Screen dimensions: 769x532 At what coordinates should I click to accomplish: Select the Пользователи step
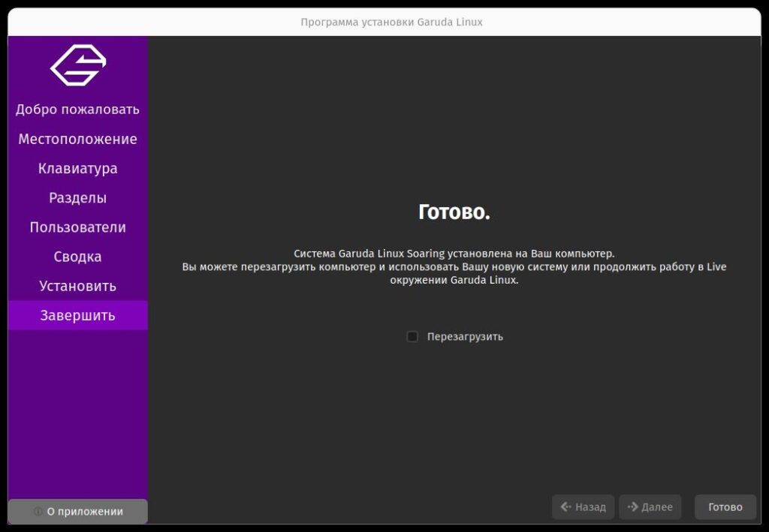(78, 227)
